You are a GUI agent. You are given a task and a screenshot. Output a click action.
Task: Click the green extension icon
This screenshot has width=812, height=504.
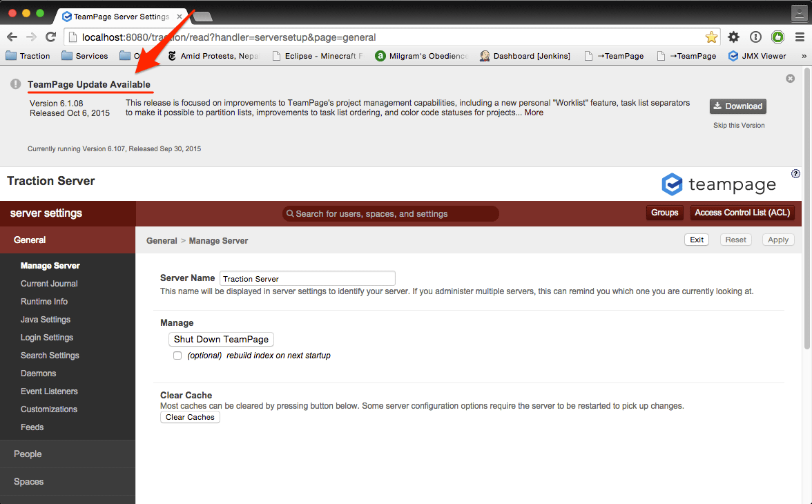click(x=777, y=37)
